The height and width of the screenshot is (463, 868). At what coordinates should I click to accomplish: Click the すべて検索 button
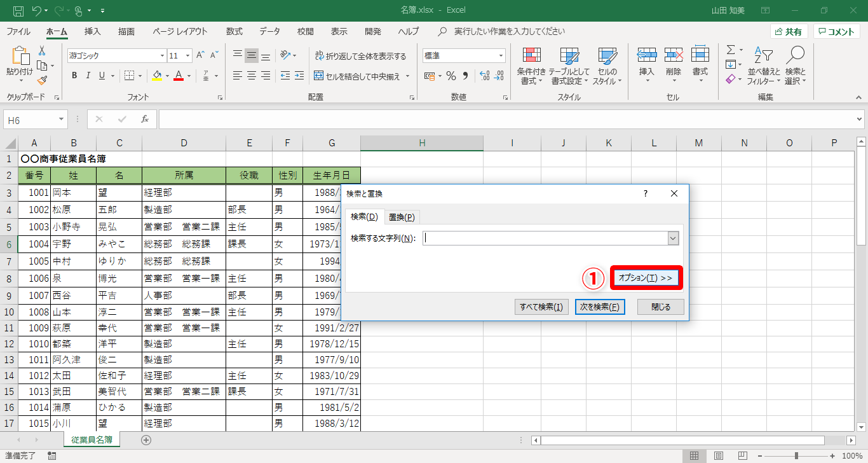coord(541,307)
